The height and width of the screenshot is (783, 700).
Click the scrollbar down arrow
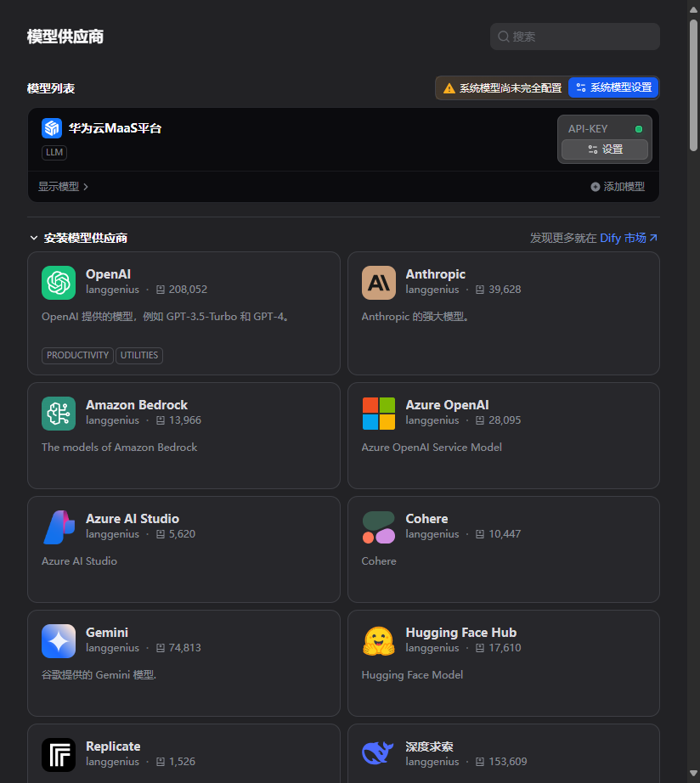(693, 774)
